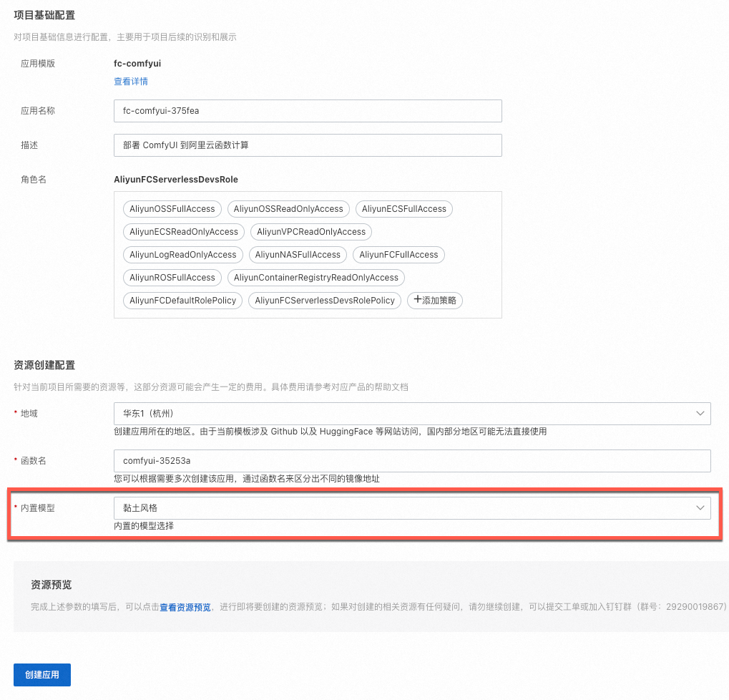
Task: Click the 查看详情 link
Action: (x=131, y=82)
